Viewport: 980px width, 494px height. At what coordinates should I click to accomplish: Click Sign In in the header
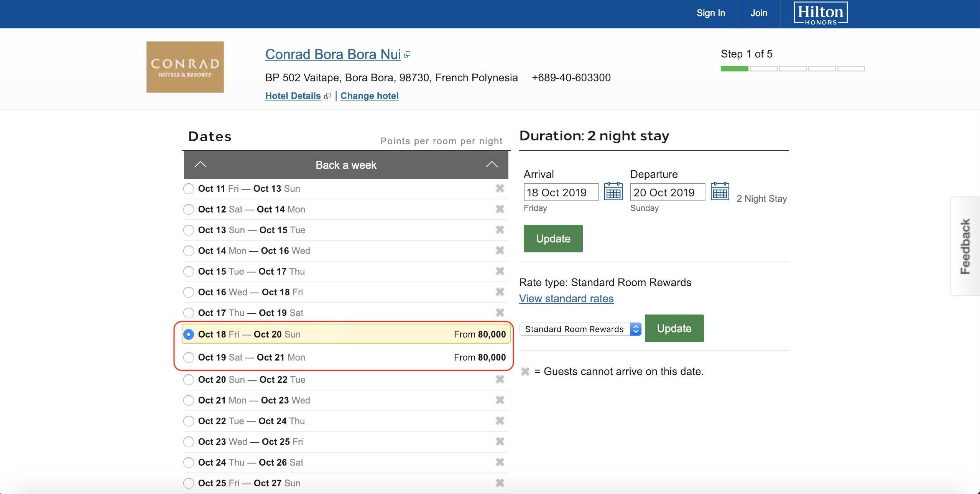pyautogui.click(x=711, y=13)
